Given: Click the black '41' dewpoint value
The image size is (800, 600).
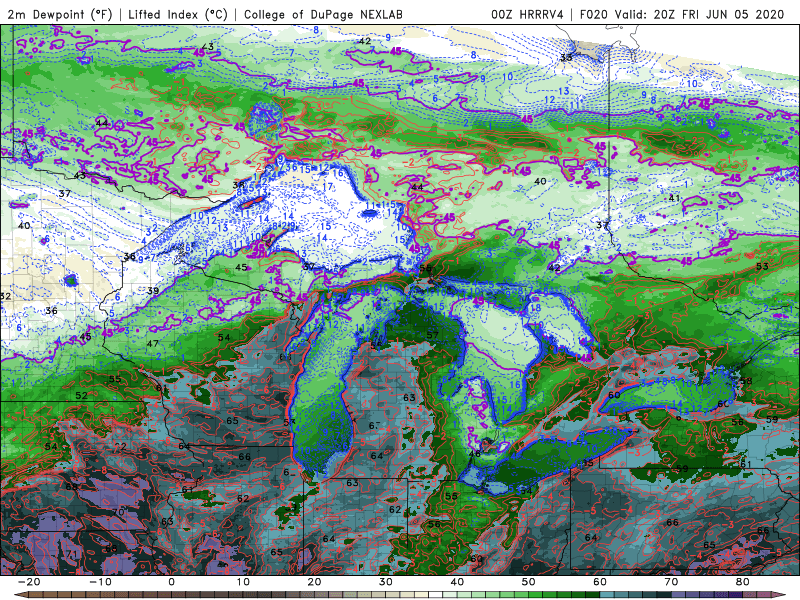Looking at the screenshot, I should pyautogui.click(x=674, y=198).
